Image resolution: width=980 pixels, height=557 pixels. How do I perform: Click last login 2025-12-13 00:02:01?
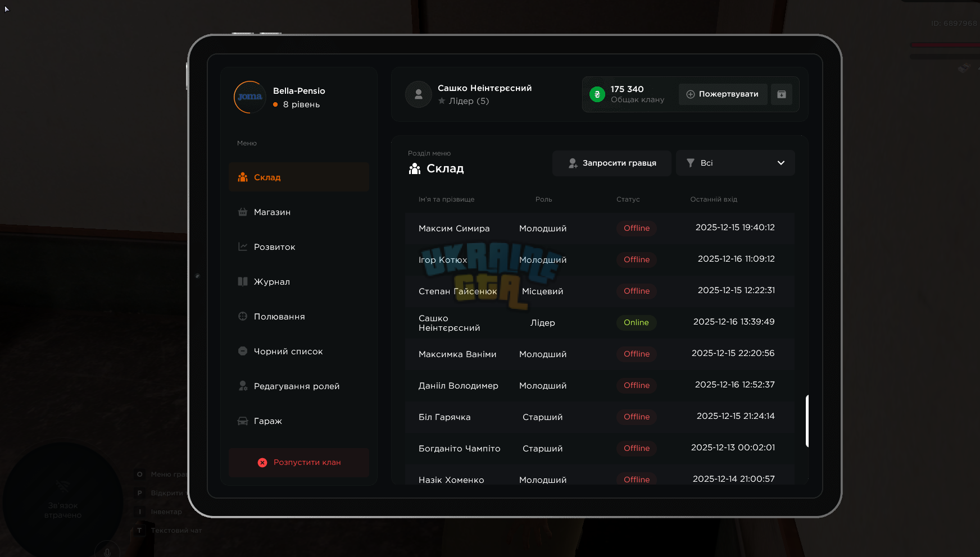[x=733, y=448]
